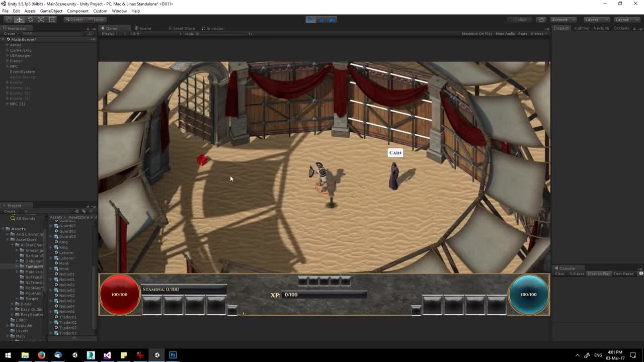Select Player in the Hierarchy
The image size is (644, 362).
pyautogui.click(x=16, y=61)
